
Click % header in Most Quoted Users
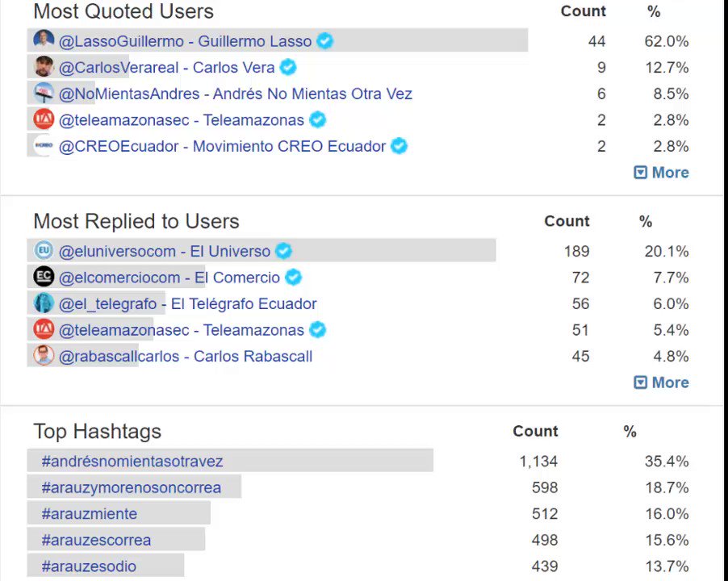pos(654,11)
